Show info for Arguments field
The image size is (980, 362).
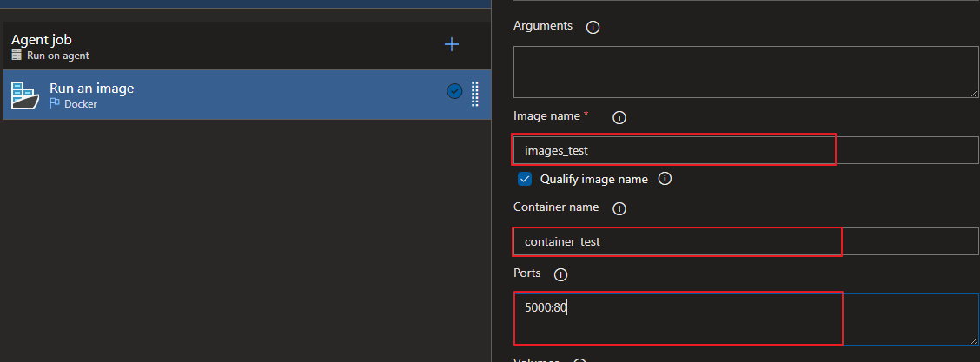(x=593, y=27)
